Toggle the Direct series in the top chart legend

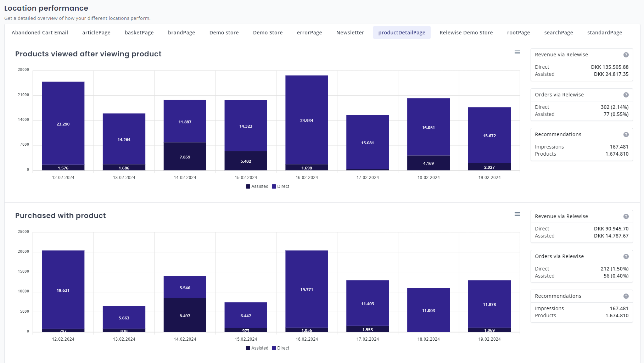coord(281,186)
